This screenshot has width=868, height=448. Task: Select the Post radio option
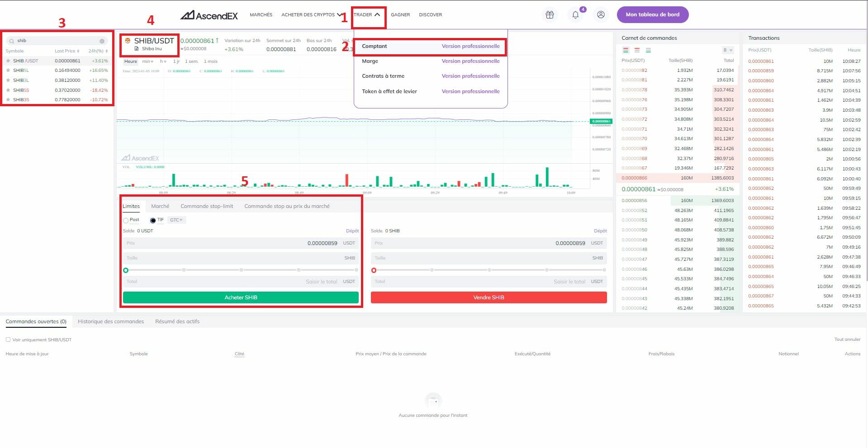126,221
